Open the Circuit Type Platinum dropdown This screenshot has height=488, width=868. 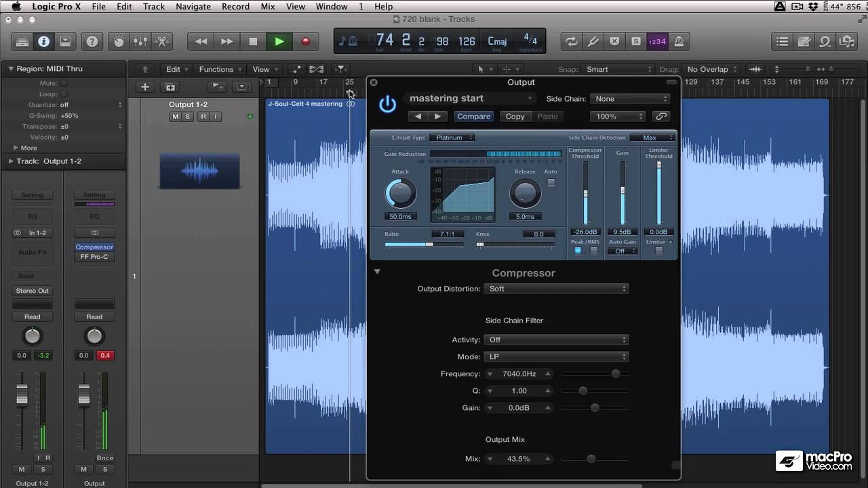[452, 138]
